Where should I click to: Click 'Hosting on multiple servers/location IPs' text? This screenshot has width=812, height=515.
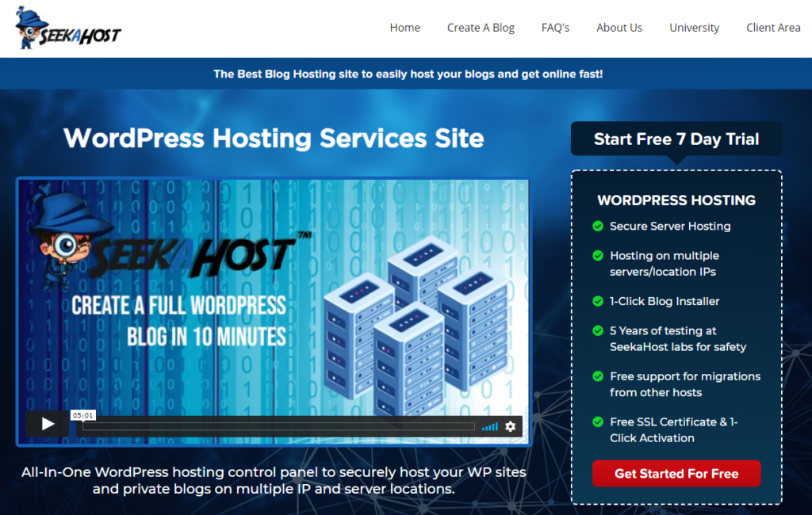click(665, 264)
